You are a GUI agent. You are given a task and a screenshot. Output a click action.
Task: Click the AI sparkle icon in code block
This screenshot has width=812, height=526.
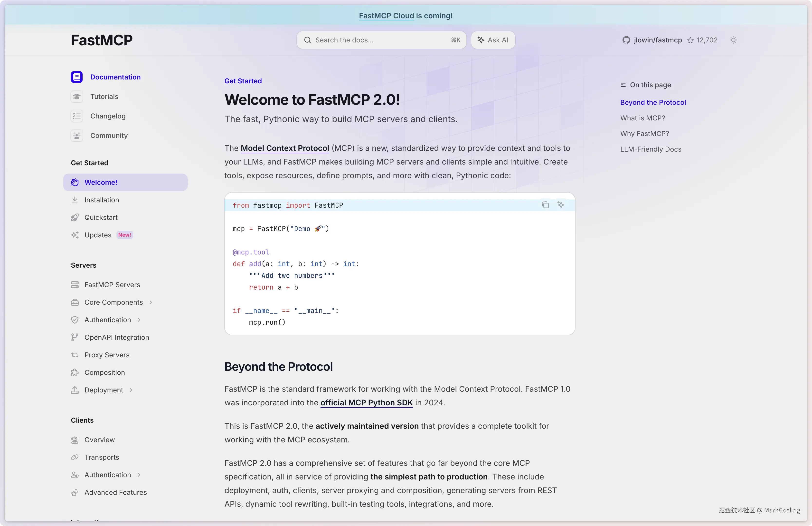561,205
